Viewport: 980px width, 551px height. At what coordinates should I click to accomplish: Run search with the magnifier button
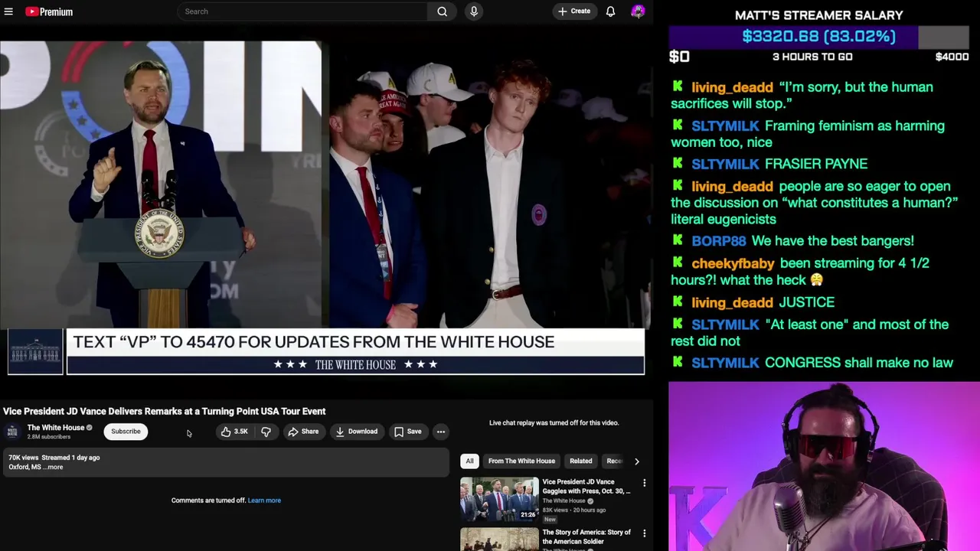click(x=442, y=11)
